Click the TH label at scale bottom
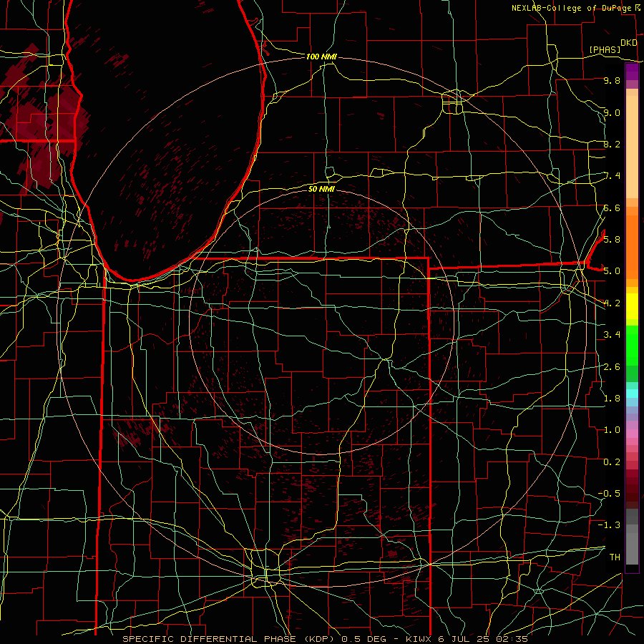Image resolution: width=644 pixels, height=644 pixels. [615, 557]
